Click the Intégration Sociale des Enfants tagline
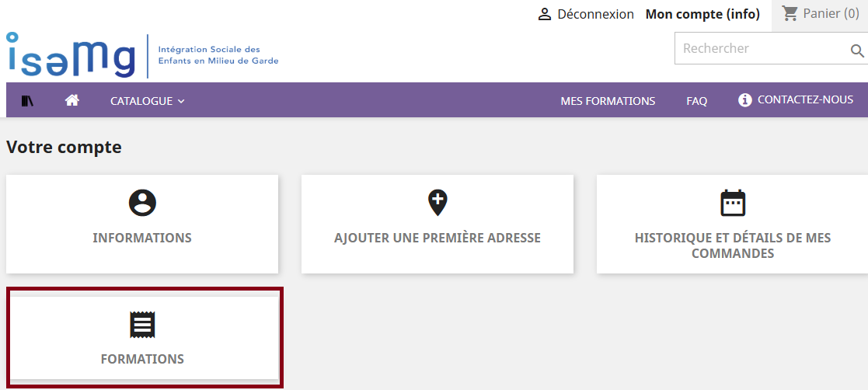The height and width of the screenshot is (390, 868). [218, 55]
